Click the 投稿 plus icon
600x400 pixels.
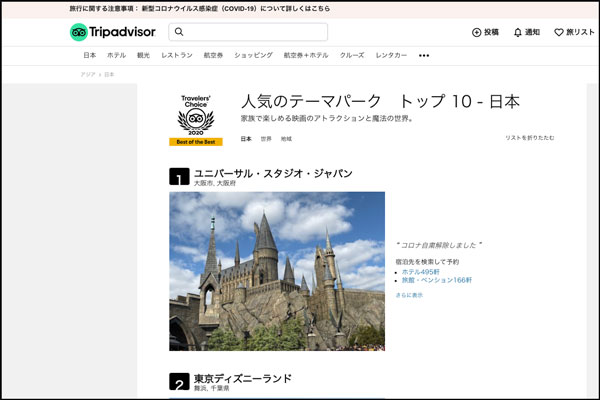(x=477, y=32)
